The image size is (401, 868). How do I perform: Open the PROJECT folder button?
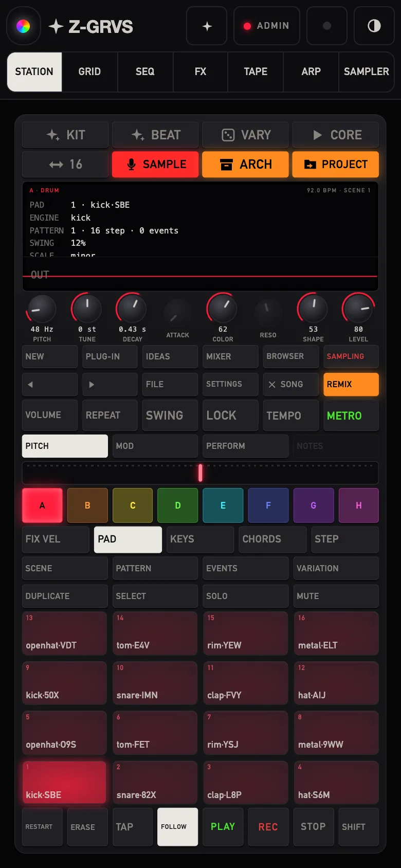[x=336, y=164]
